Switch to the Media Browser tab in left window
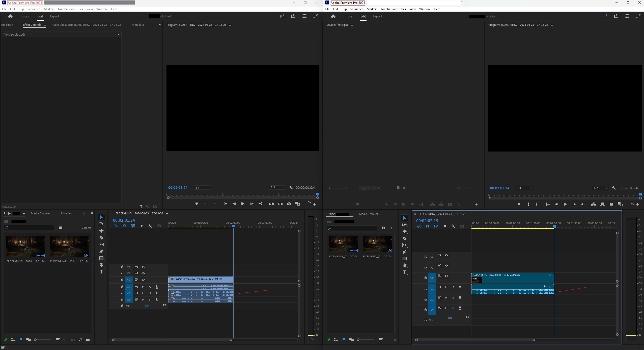This screenshot has height=350, width=644. point(40,213)
